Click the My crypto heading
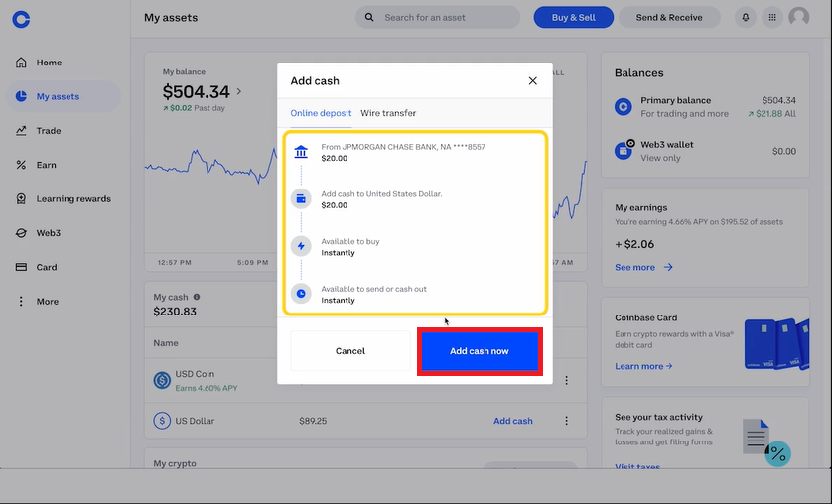 [175, 463]
